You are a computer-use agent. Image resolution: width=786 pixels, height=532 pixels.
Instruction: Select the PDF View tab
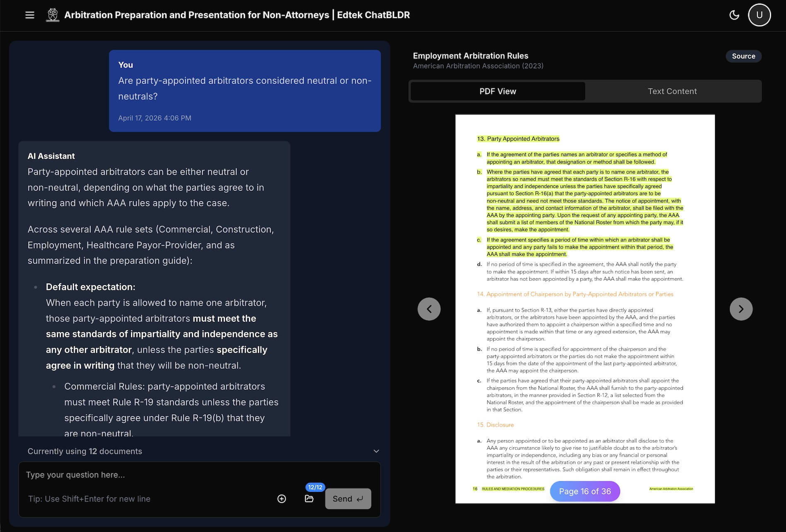(x=497, y=91)
